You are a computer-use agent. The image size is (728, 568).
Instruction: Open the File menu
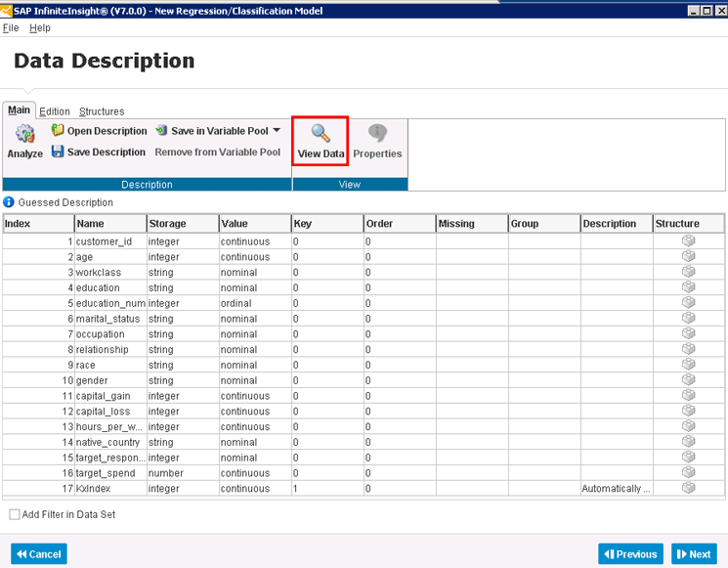[11, 28]
